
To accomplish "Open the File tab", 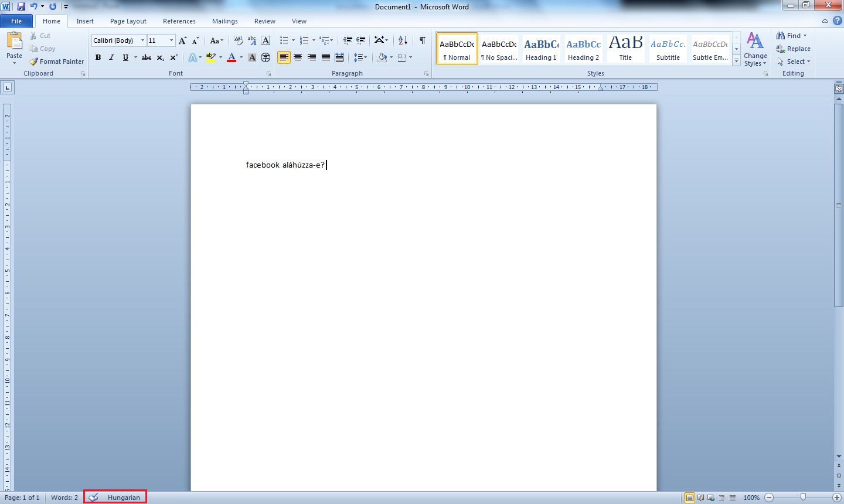I will [16, 21].
